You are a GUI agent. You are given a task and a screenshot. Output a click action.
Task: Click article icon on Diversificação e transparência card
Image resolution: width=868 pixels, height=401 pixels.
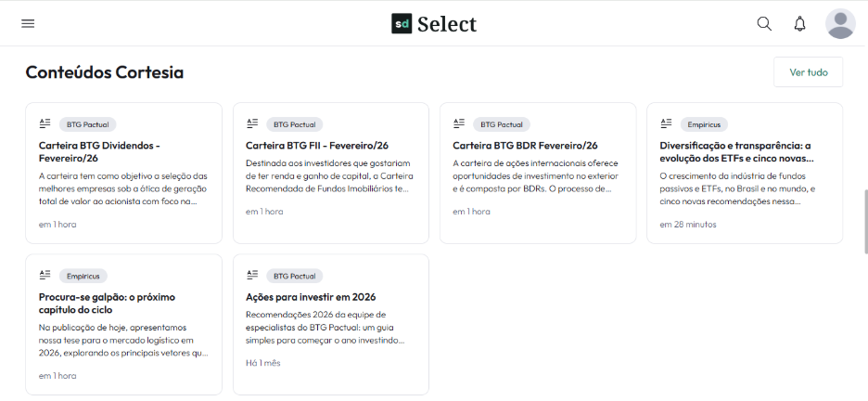666,123
